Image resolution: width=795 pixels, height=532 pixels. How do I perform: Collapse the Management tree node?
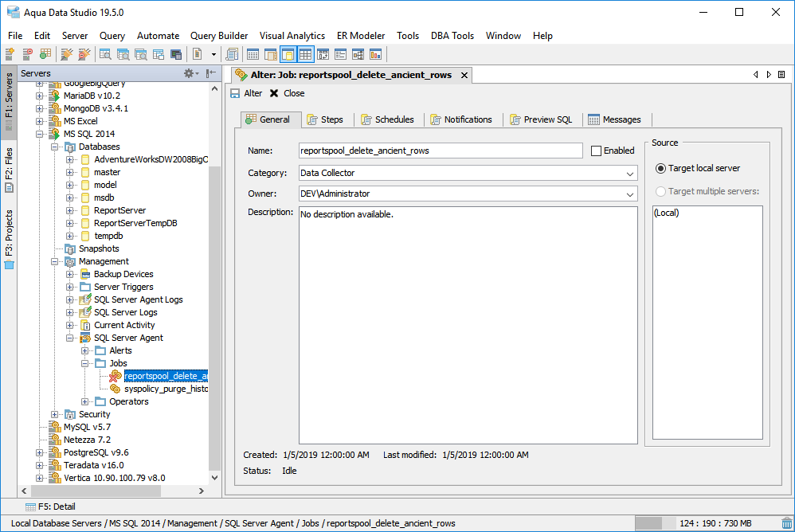(55, 261)
